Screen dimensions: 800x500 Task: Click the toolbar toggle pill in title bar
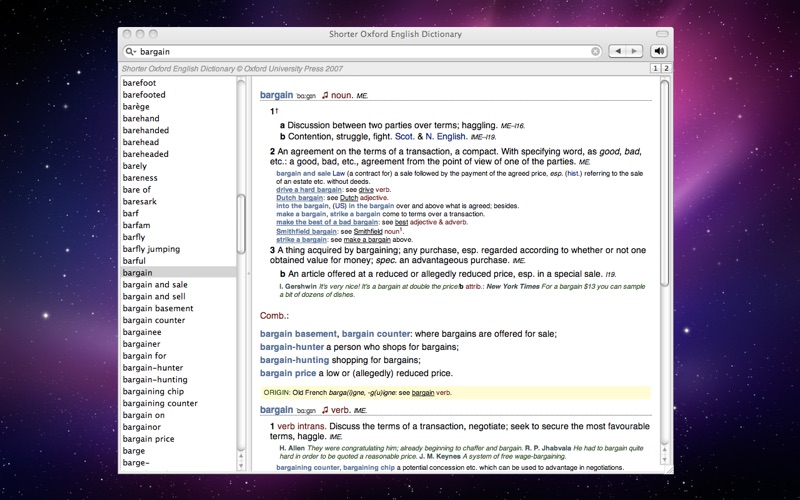(661, 34)
